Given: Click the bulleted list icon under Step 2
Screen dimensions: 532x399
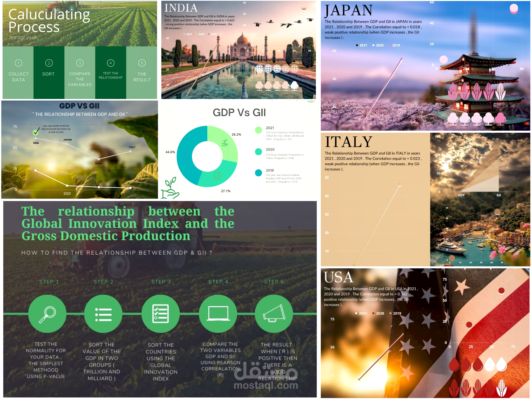Looking at the screenshot, I should pos(103,314).
